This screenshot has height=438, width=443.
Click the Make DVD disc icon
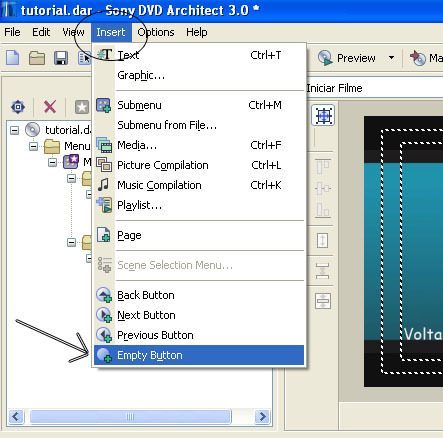pos(418,58)
